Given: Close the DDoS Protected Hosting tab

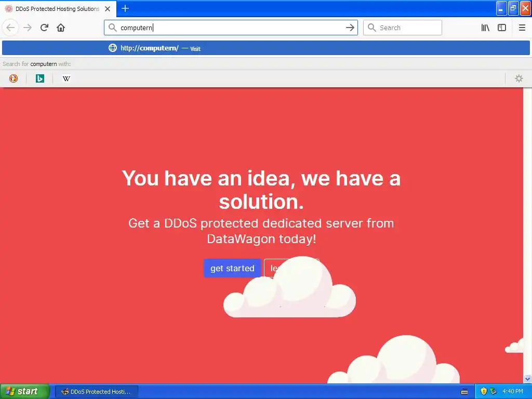Looking at the screenshot, I should pyautogui.click(x=108, y=9).
